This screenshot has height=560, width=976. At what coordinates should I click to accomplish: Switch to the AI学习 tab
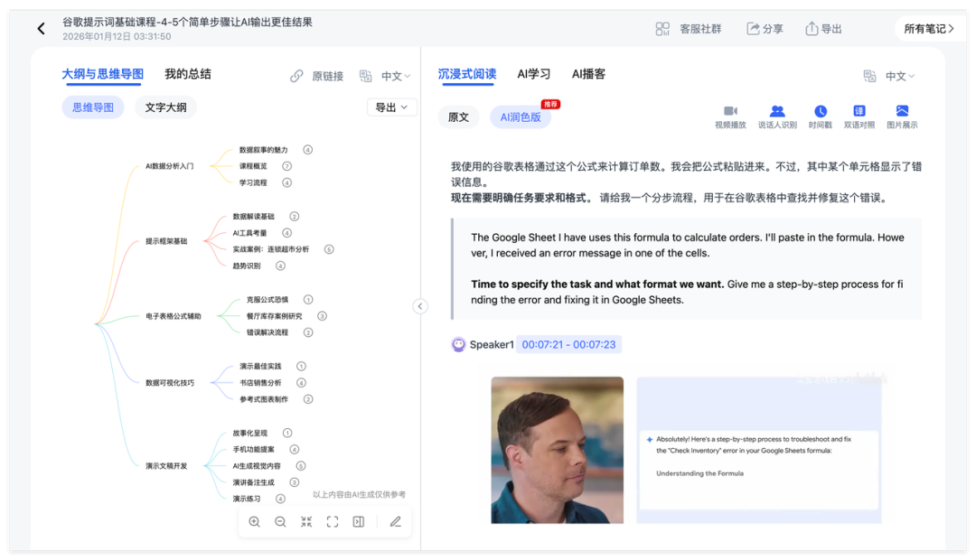click(x=533, y=74)
